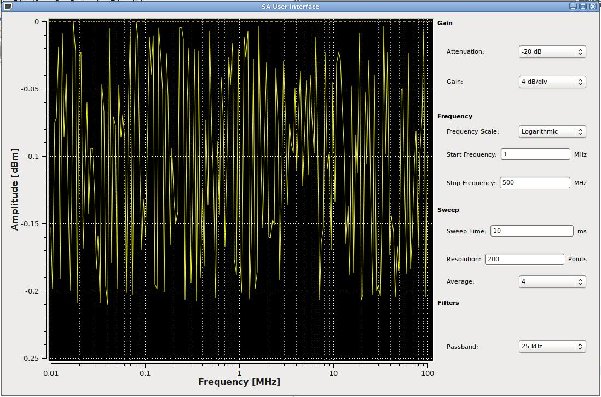Open the window menu icon in title bar
Image resolution: width=601 pixels, height=397 pixels.
point(7,7)
